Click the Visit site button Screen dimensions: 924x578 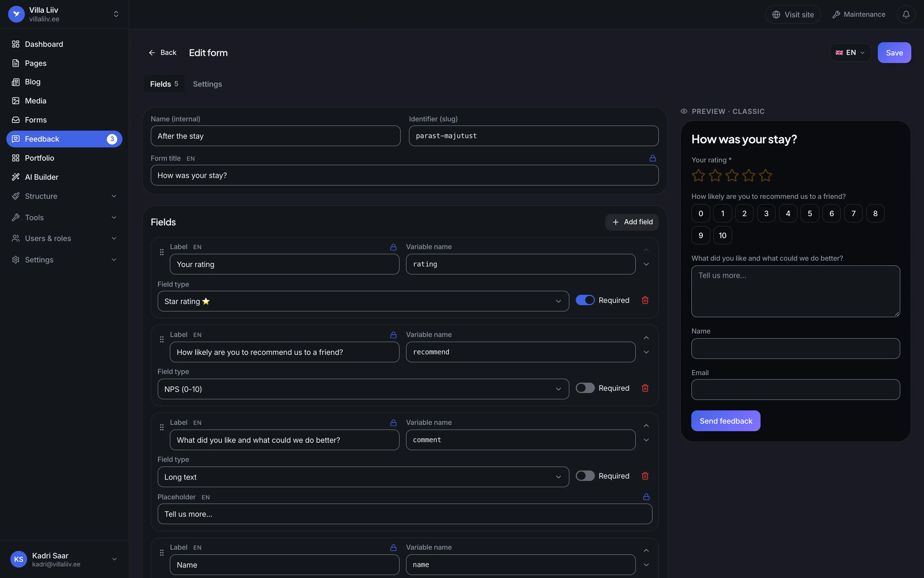pyautogui.click(x=793, y=14)
